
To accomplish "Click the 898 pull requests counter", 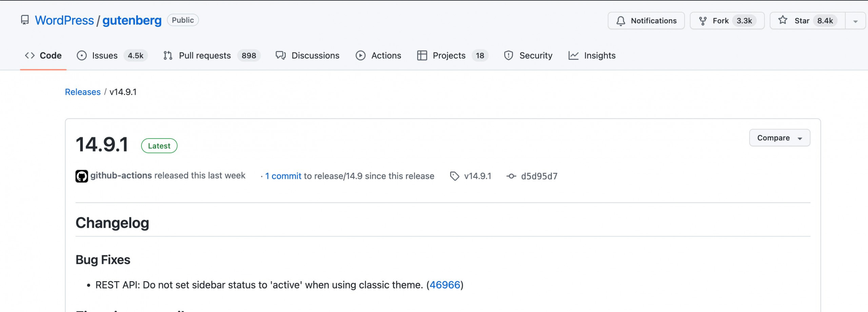I will coord(249,55).
